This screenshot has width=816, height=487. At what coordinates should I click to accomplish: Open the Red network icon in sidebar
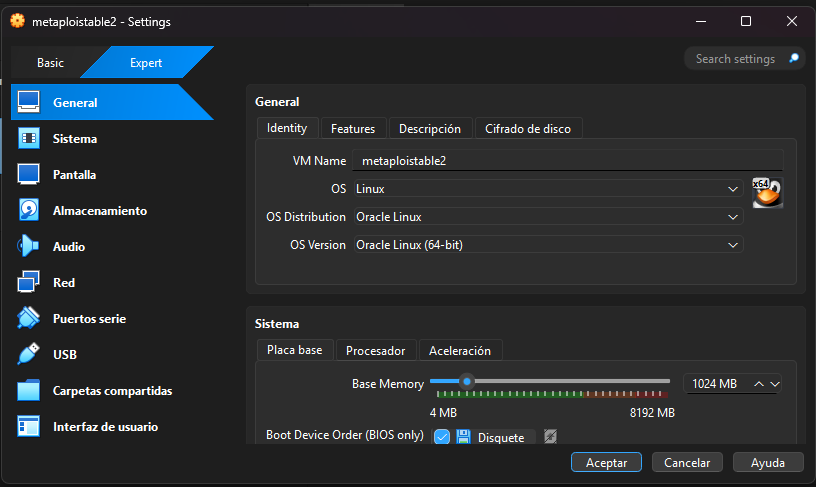(x=29, y=283)
